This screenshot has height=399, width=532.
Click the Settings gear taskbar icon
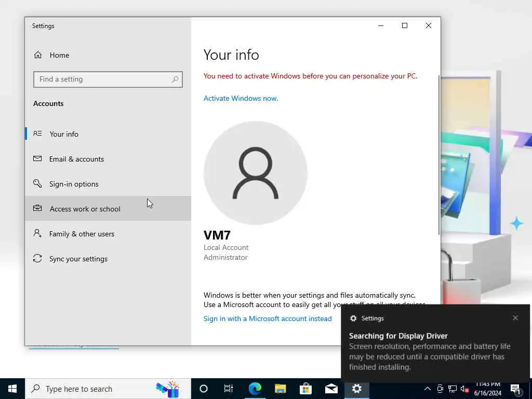(356, 389)
